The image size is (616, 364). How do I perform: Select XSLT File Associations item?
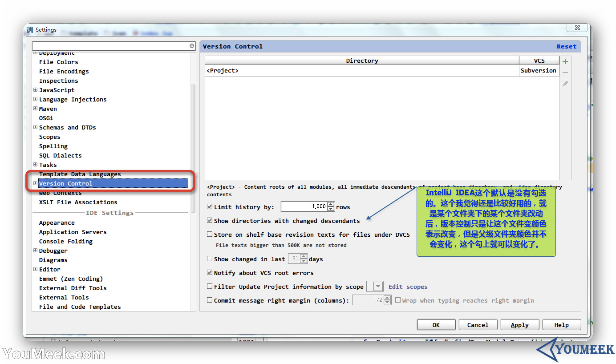(78, 202)
